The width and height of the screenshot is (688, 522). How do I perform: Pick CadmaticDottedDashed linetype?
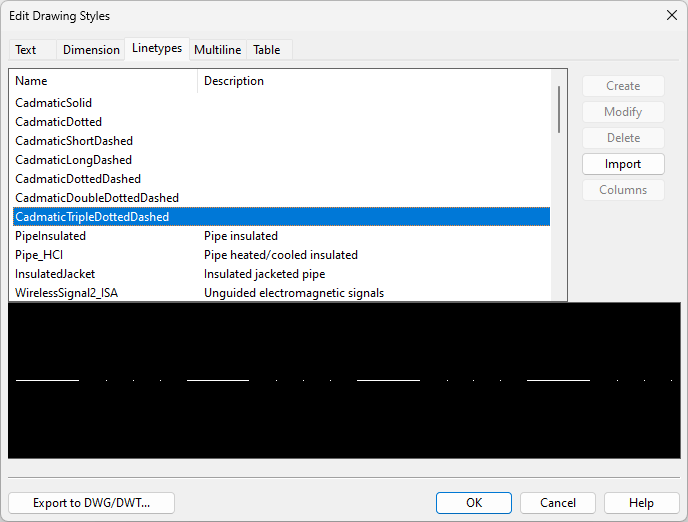pos(78,179)
